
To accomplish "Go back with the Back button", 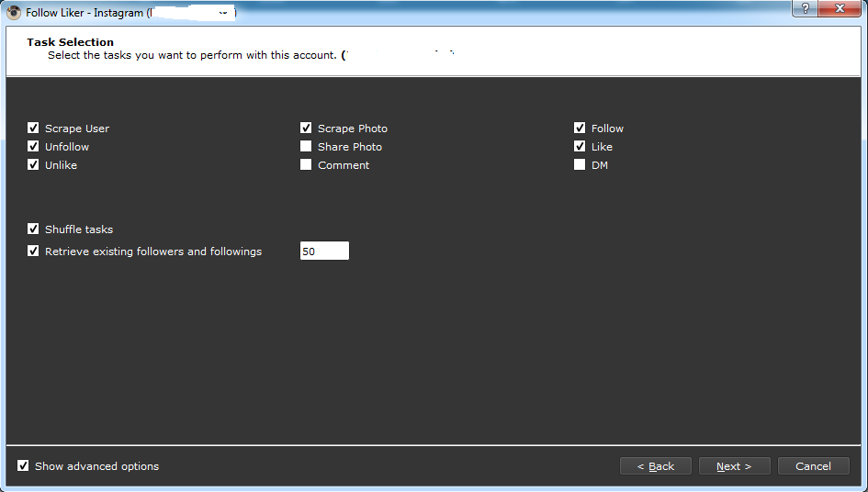I will [656, 466].
